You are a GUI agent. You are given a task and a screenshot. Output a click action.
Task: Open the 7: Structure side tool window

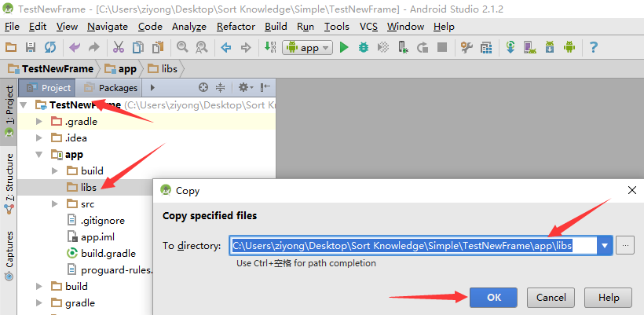coord(9,183)
